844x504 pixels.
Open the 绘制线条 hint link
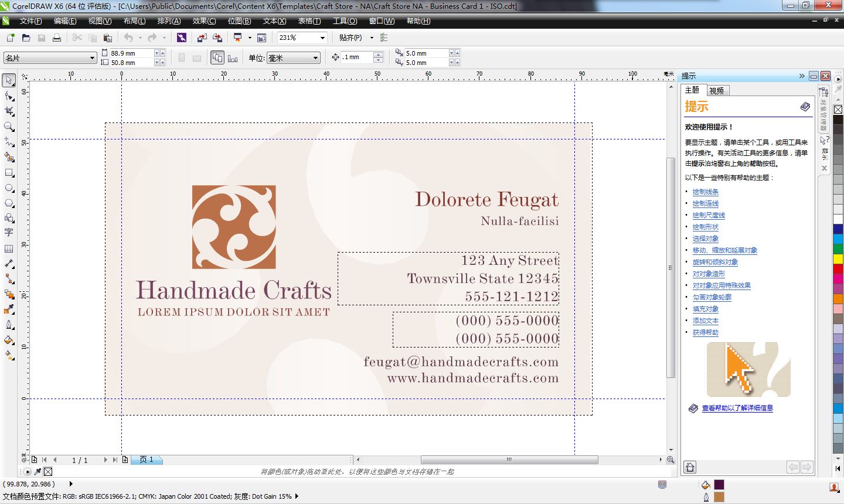coord(705,192)
